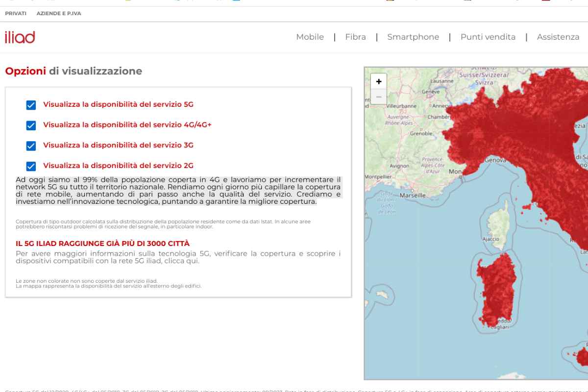Uncheck the 5G service availability checkbox
The image size is (588, 392).
[31, 105]
